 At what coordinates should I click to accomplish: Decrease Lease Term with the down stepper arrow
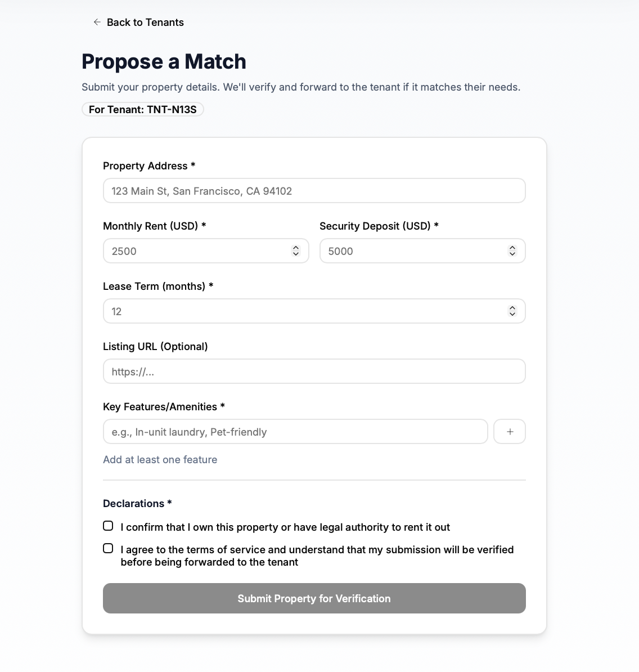click(x=512, y=314)
